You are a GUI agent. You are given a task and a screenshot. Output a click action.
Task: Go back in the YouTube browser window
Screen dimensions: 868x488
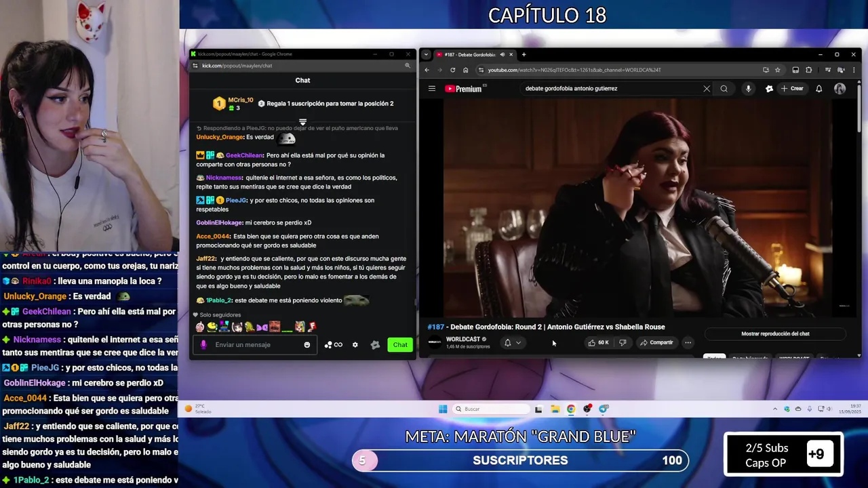tap(427, 70)
